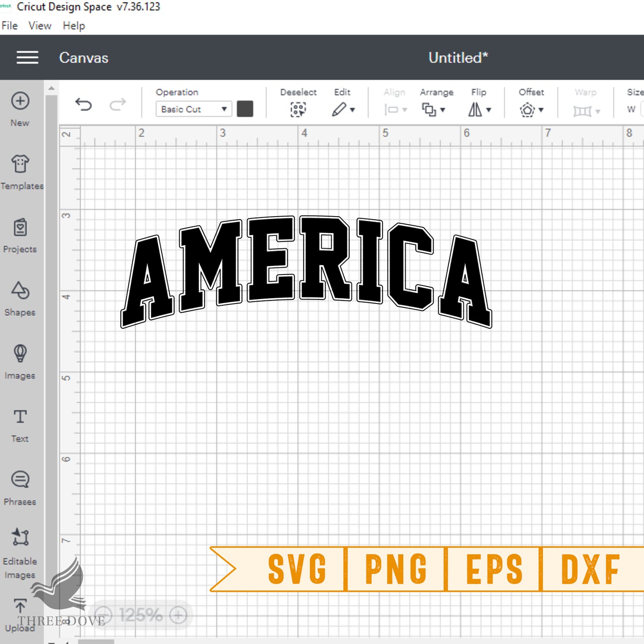Viewport: 644px width, 644px height.
Task: Open the Flip options
Action: pyautogui.click(x=475, y=109)
